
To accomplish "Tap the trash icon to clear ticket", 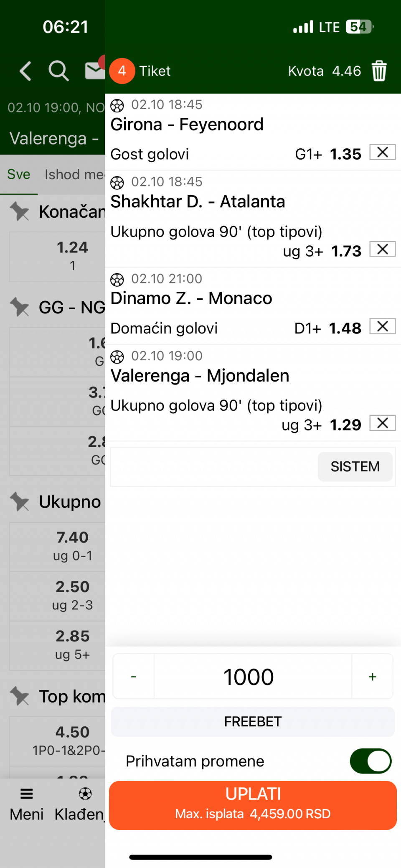I will click(379, 71).
